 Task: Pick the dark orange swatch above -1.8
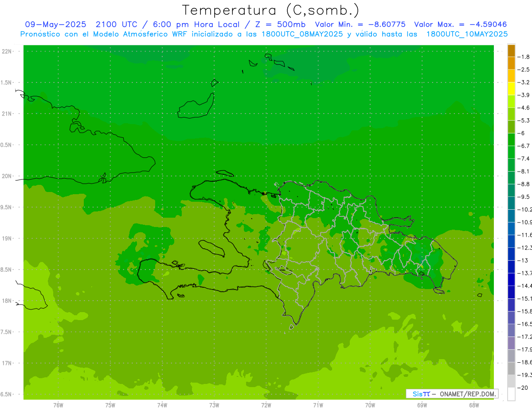pyautogui.click(x=511, y=51)
